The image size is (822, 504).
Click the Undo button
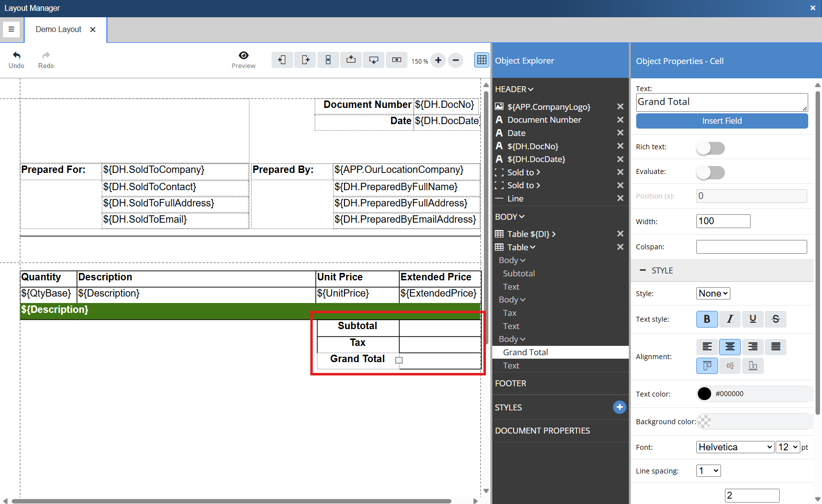tap(16, 60)
